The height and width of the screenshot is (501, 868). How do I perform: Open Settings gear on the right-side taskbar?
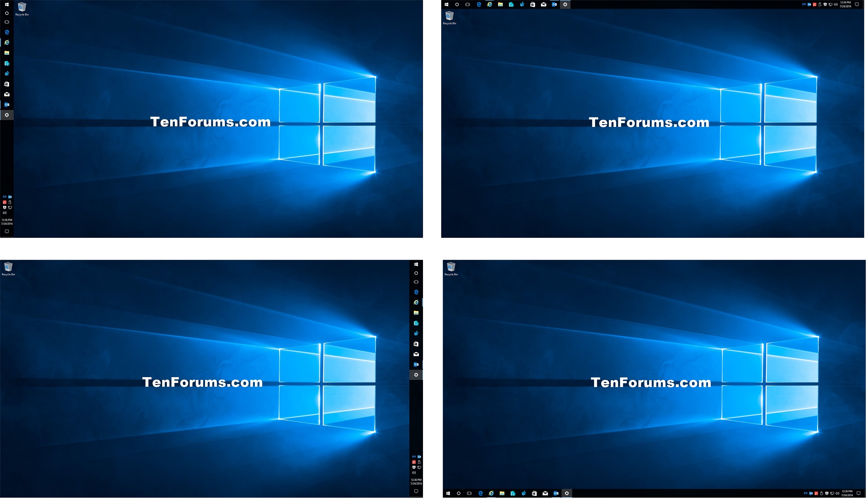(x=416, y=375)
